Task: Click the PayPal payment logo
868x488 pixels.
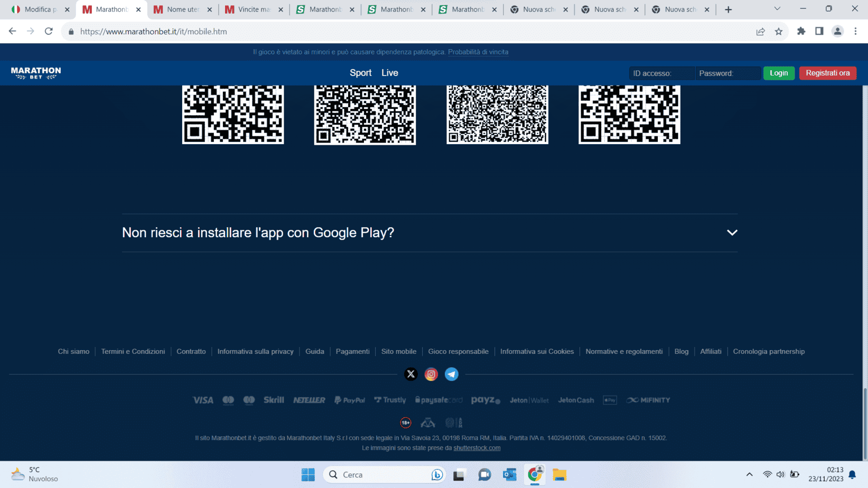Action: (x=350, y=400)
